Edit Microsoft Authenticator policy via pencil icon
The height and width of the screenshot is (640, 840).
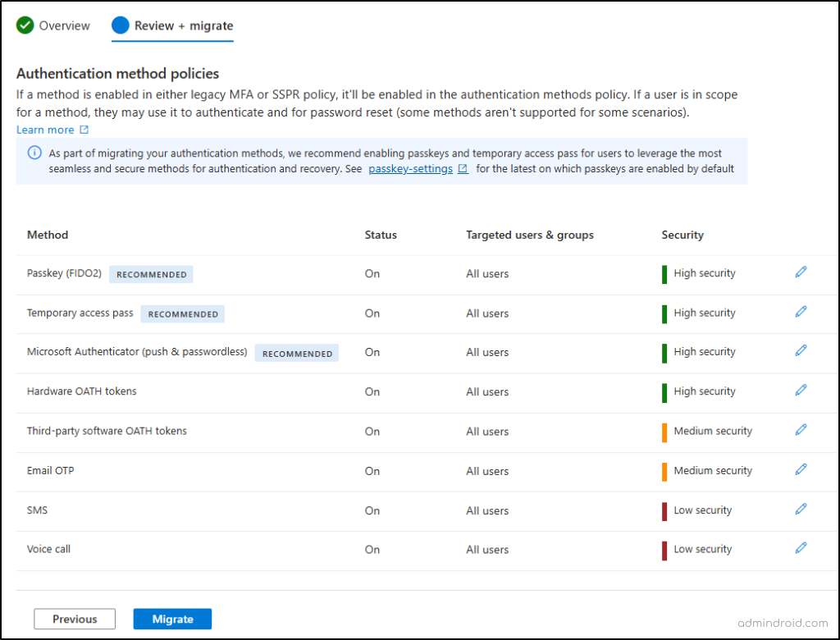pyautogui.click(x=801, y=350)
